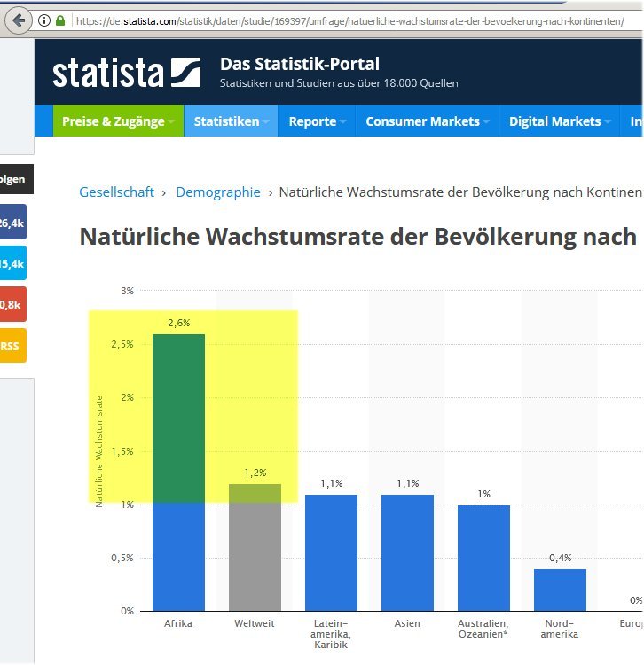Viewport: 644px width, 665px height.
Task: Click the Afrika 2,6% bar
Action: (179, 472)
